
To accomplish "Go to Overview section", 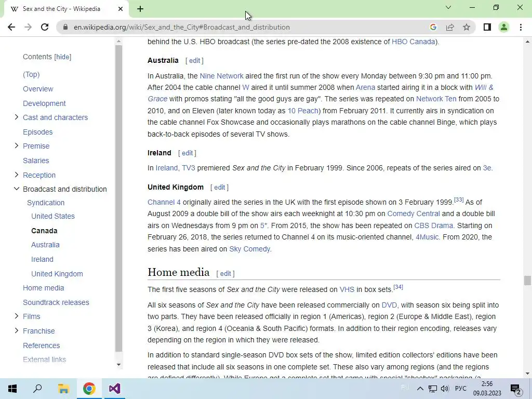I will coord(38,89).
